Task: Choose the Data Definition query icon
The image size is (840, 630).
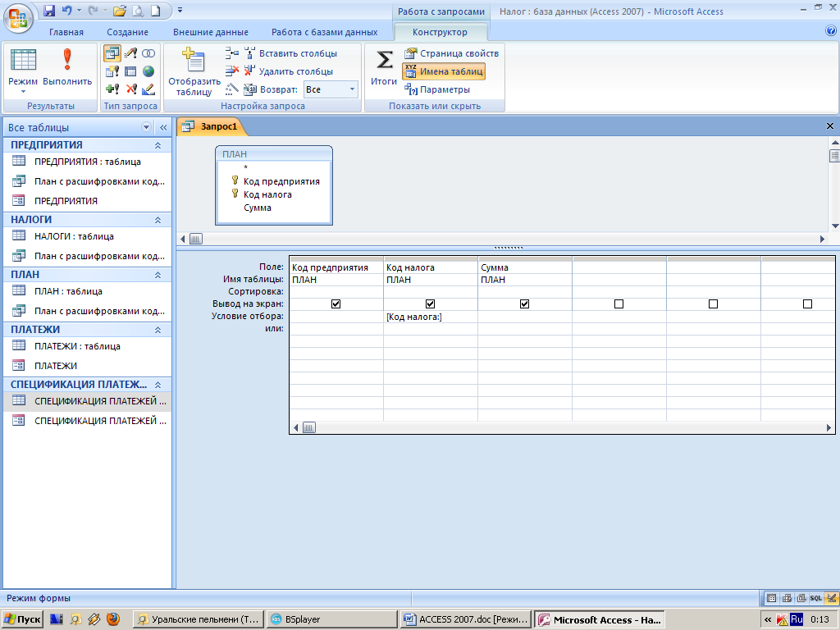Action: (130, 53)
